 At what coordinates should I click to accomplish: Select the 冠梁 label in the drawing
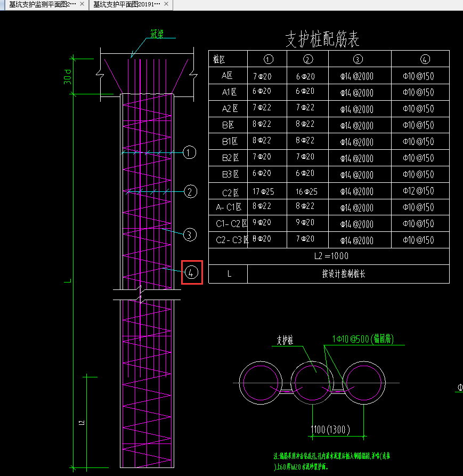pyautogui.click(x=157, y=34)
